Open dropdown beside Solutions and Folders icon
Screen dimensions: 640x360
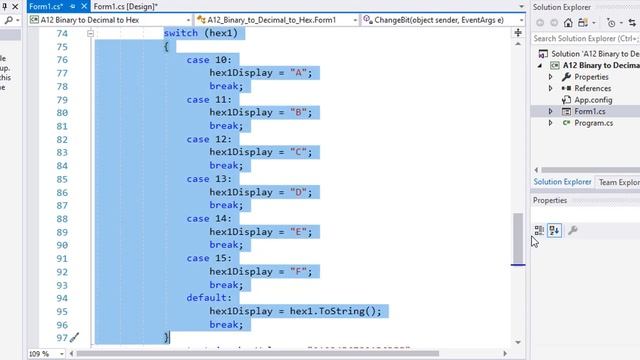[594, 23]
